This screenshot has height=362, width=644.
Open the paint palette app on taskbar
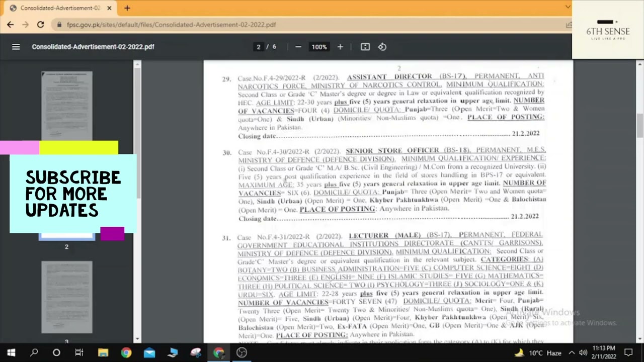195,352
